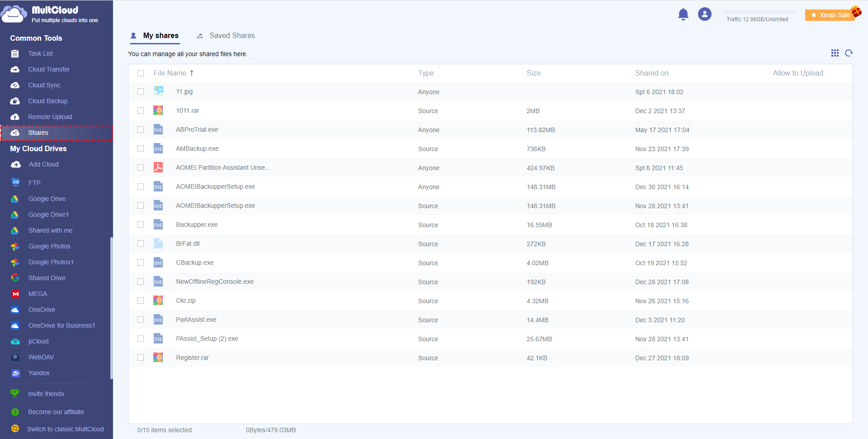Check the box for 1011.rar

(x=141, y=110)
